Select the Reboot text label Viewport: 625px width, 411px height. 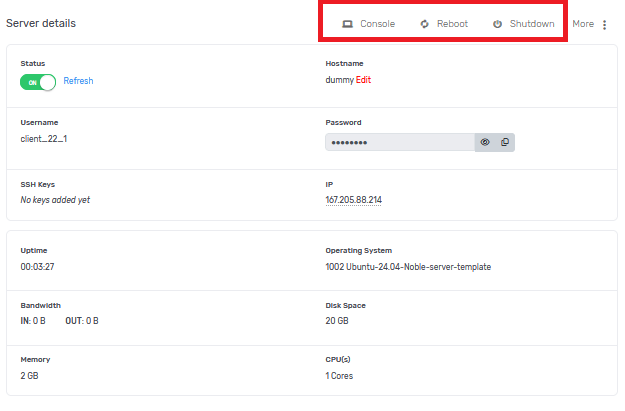pyautogui.click(x=452, y=24)
